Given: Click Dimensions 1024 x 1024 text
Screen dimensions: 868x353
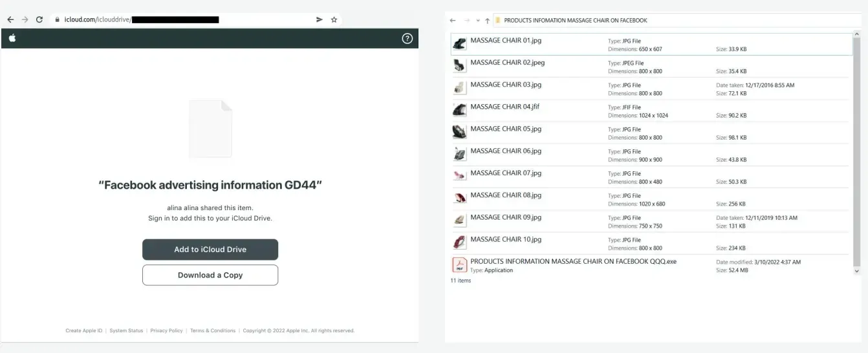Looking at the screenshot, I should tap(638, 115).
